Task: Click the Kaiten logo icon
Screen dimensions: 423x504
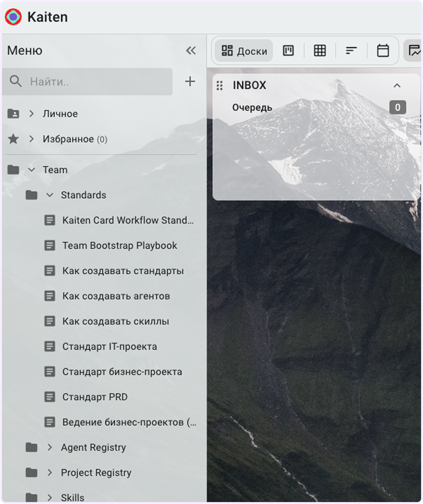Action: point(13,17)
